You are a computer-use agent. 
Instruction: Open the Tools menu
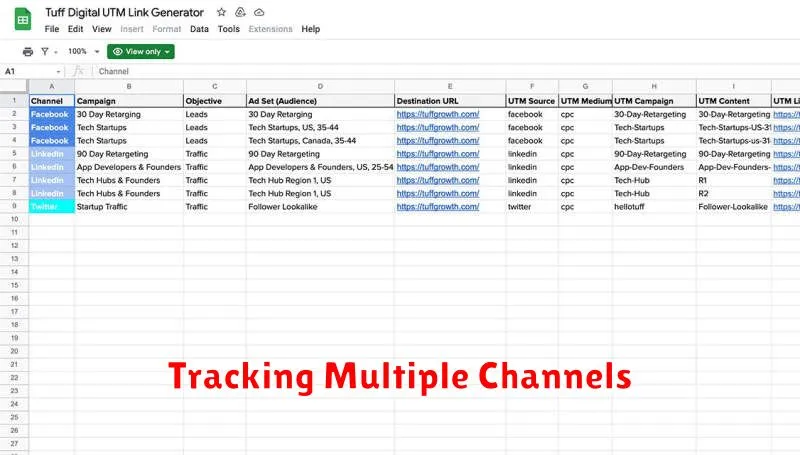click(x=229, y=29)
